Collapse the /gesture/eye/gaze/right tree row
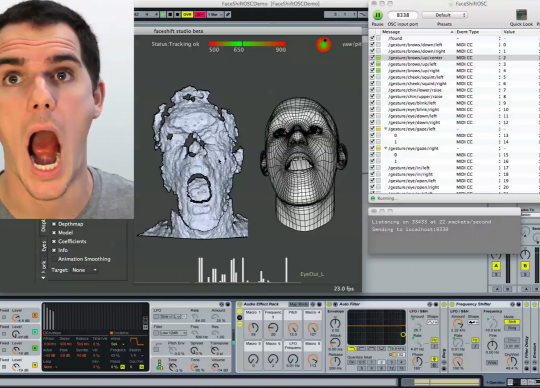Viewport: 540px width, 388px height. tap(386, 148)
